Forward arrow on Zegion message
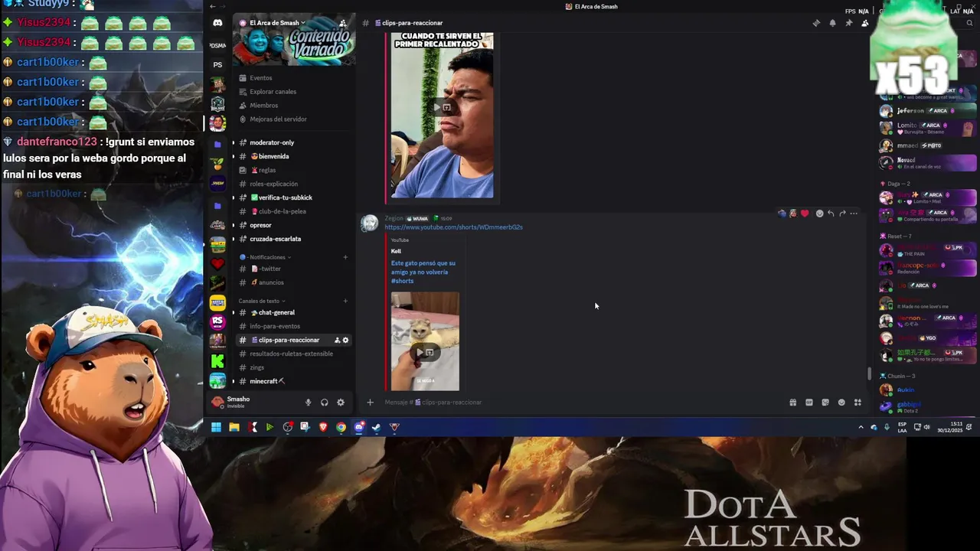Image resolution: width=980 pixels, height=551 pixels. [842, 214]
